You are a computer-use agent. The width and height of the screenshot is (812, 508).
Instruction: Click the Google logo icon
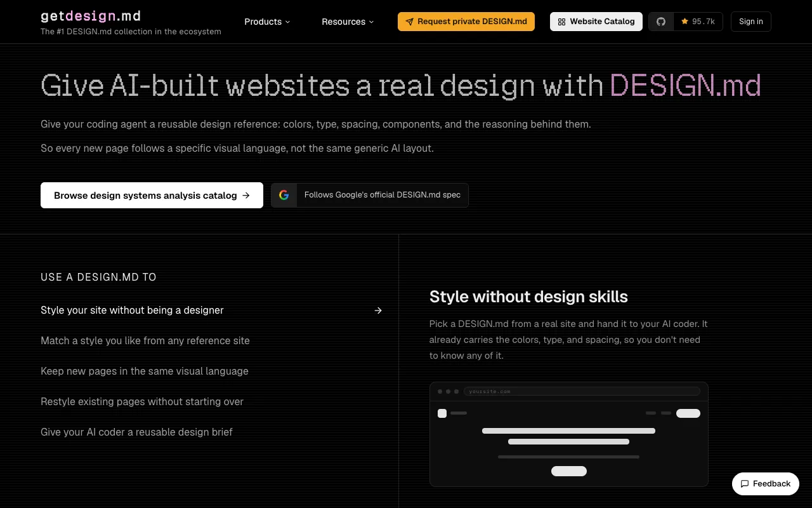tap(284, 195)
